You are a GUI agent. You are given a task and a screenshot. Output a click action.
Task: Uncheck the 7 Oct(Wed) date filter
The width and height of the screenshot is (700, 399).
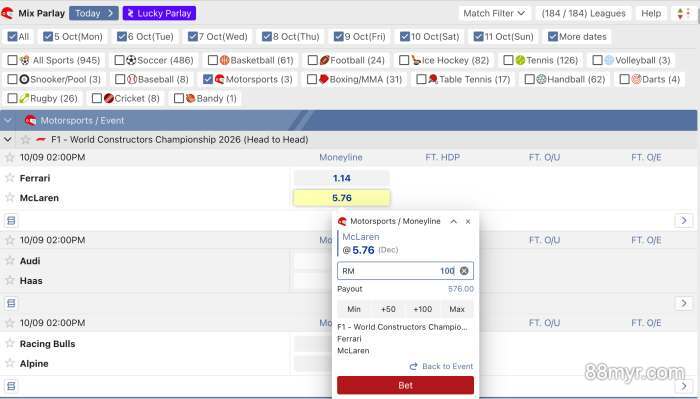tap(192, 37)
